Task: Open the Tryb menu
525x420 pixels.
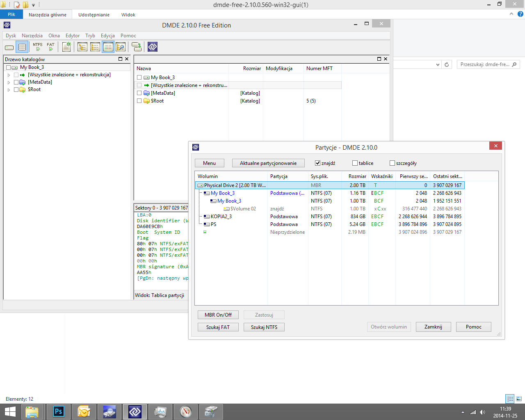Action: coord(90,36)
